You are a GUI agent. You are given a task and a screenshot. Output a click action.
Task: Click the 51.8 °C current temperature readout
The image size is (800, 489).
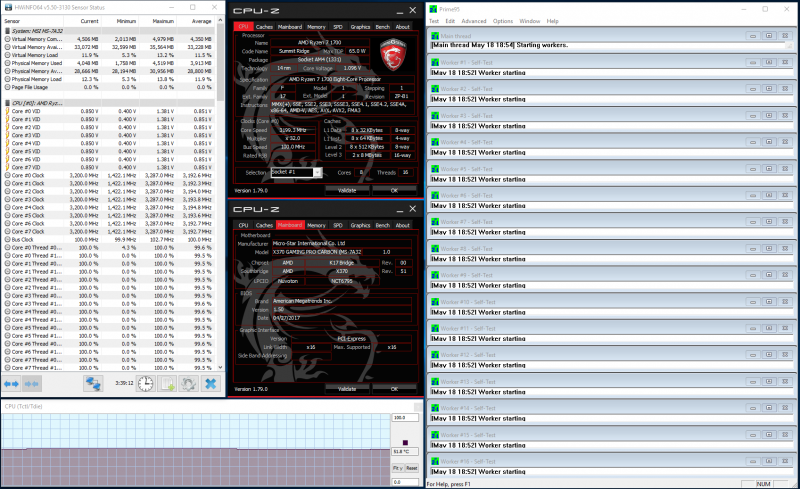point(405,452)
